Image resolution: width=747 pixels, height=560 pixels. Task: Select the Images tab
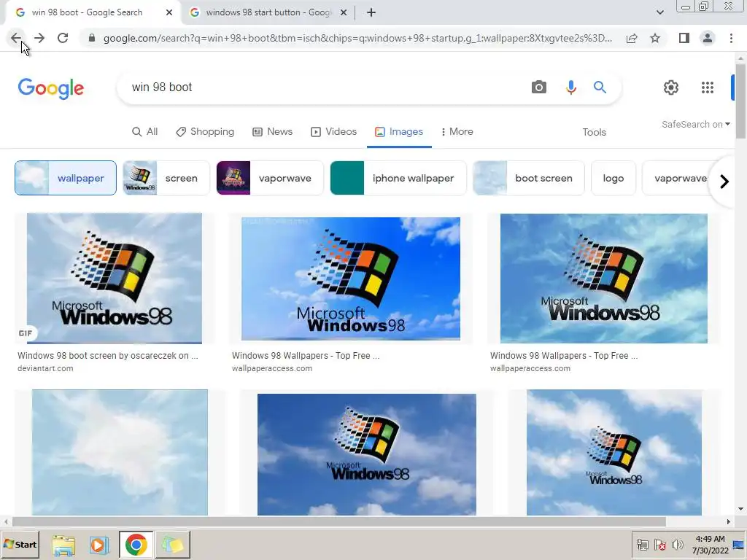(x=399, y=132)
